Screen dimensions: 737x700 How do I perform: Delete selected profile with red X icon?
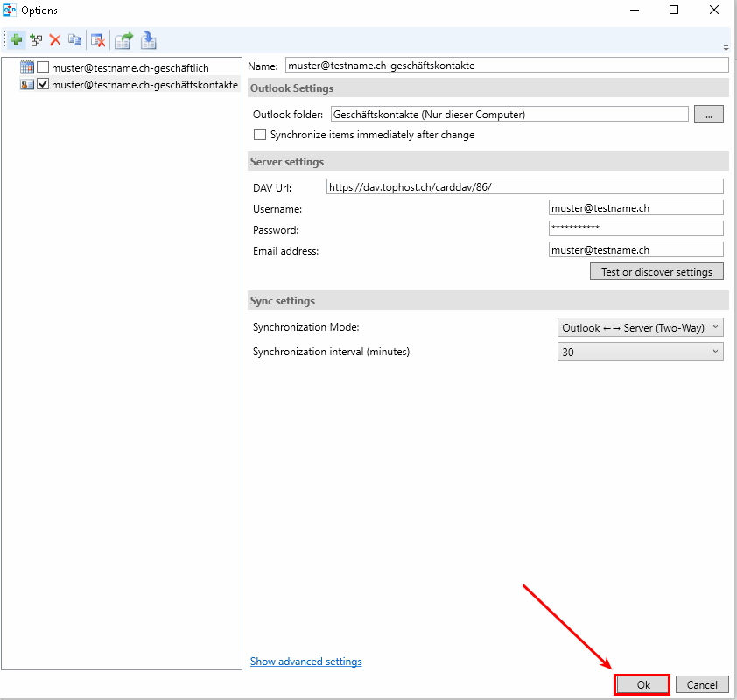click(55, 39)
